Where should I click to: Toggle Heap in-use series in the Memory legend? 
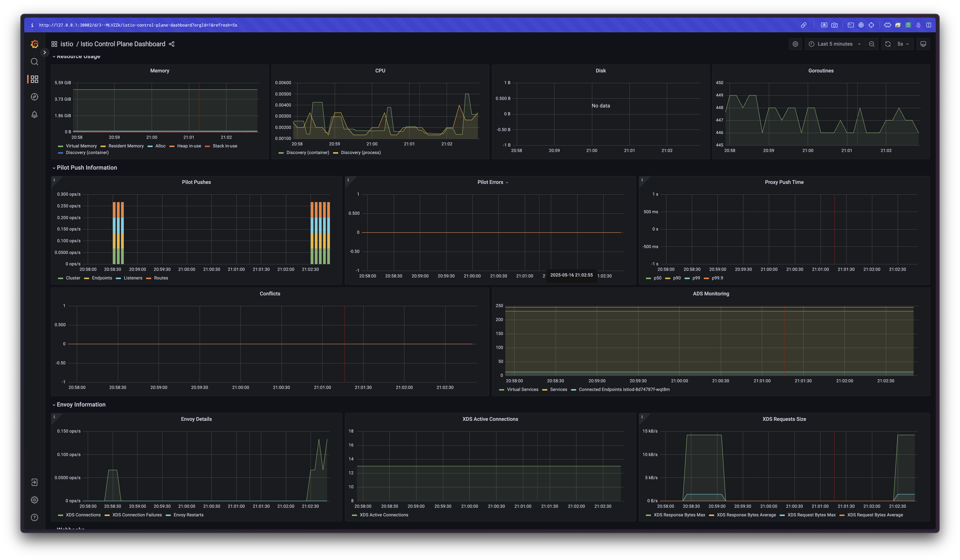coord(189,146)
